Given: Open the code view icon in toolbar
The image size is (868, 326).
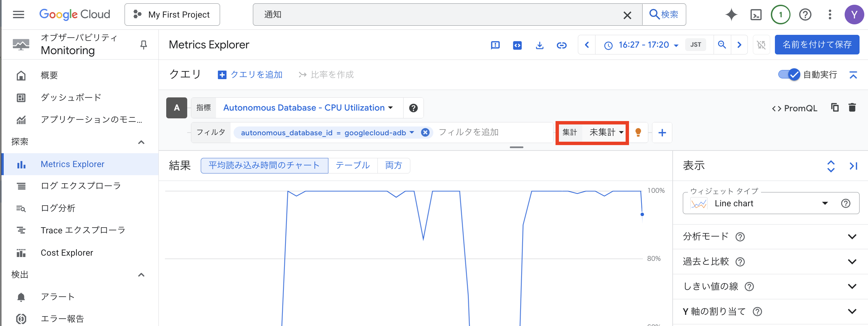Looking at the screenshot, I should (517, 45).
